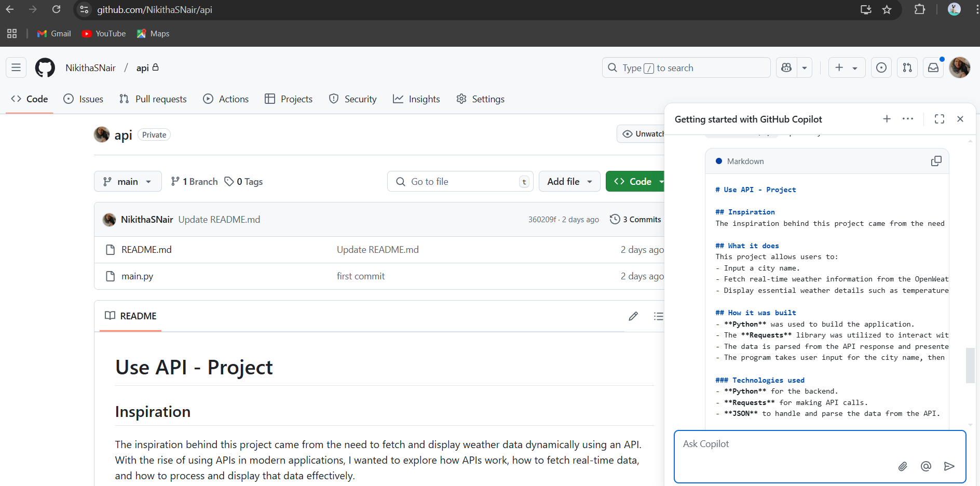Open the notifications inbox

933,67
